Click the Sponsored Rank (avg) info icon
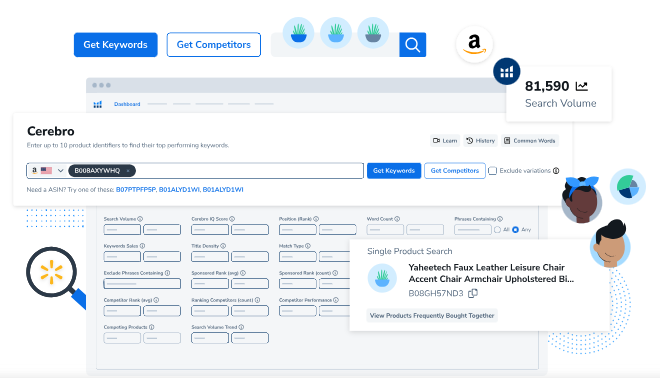Viewport: 660px width, 391px height. (x=243, y=273)
